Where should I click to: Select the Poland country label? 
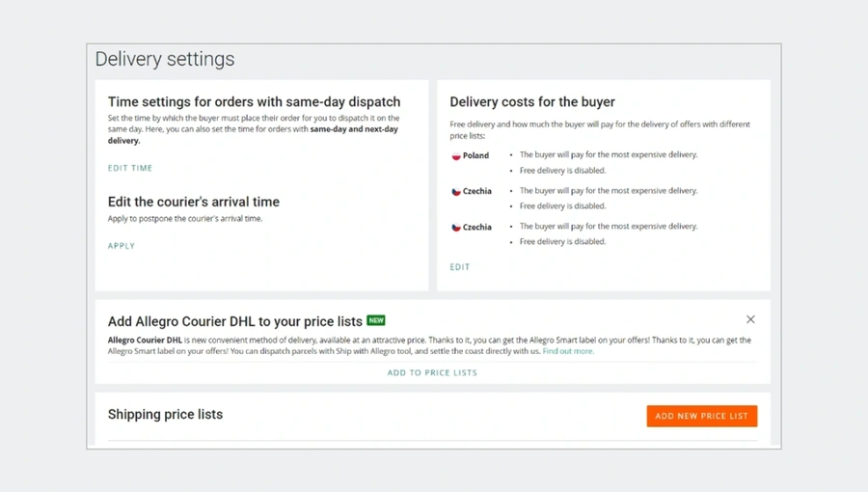[475, 155]
